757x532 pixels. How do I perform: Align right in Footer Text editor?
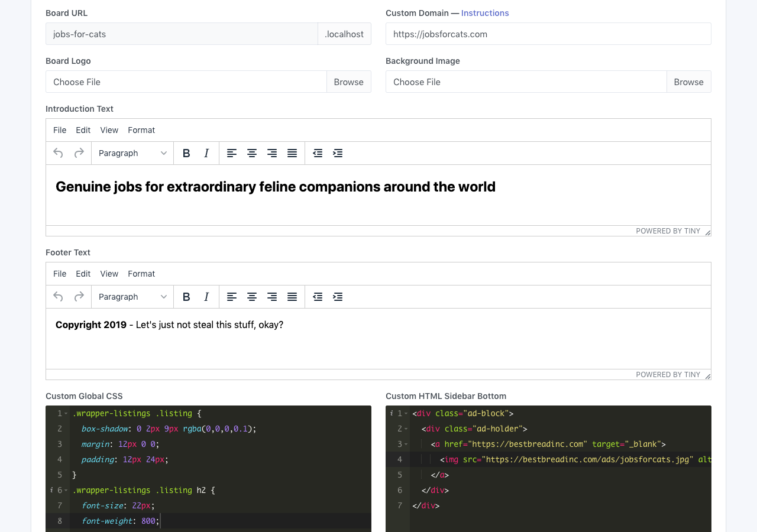click(x=272, y=297)
